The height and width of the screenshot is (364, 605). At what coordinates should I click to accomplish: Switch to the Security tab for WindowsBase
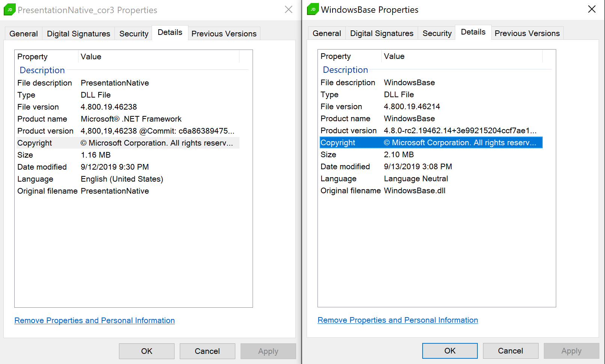point(436,33)
